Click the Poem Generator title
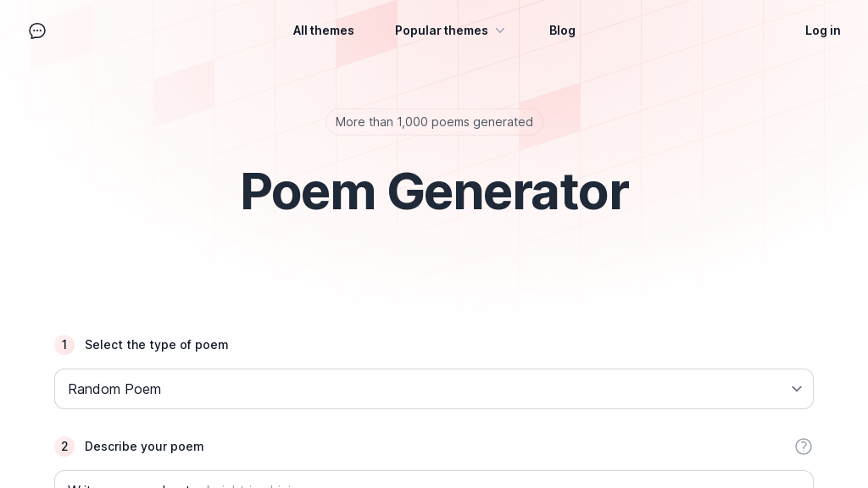This screenshot has height=488, width=868. coord(434,191)
